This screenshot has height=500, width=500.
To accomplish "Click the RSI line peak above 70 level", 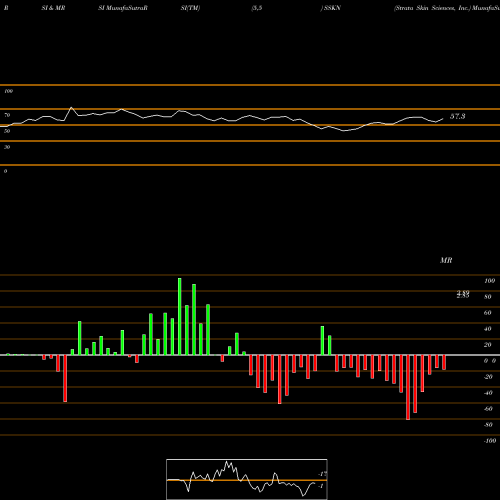I will 71,108.
